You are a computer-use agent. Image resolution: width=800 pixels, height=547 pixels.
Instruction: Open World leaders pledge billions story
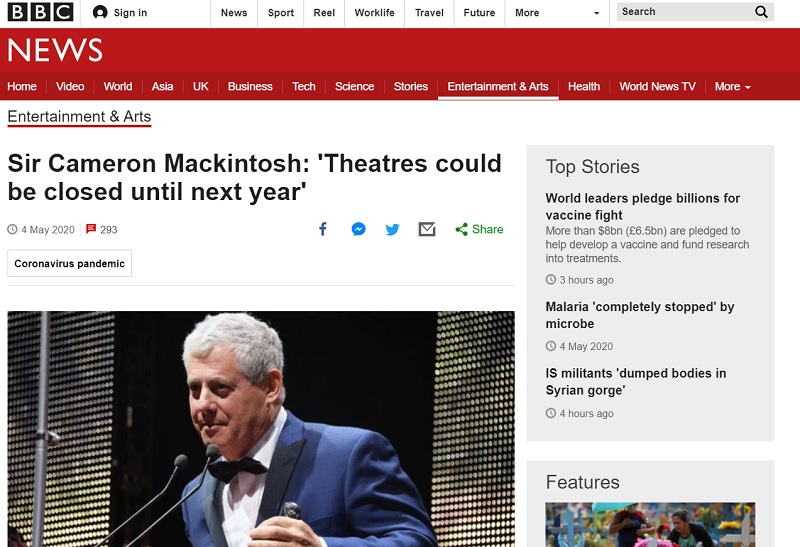pyautogui.click(x=642, y=206)
